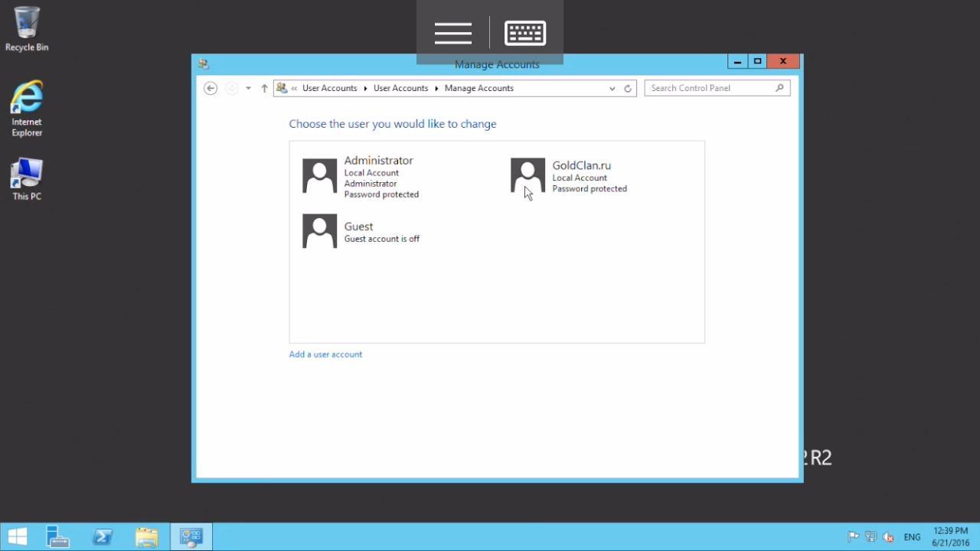
Task: Launch Windows PowerShell from the taskbar
Action: point(103,536)
